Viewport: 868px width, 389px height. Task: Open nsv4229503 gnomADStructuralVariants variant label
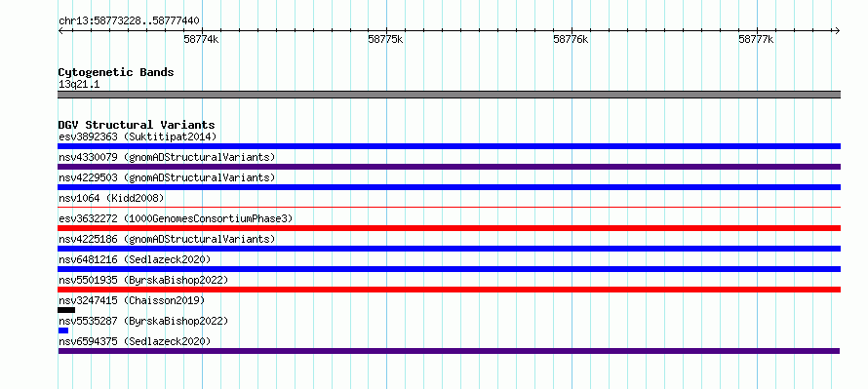167,177
